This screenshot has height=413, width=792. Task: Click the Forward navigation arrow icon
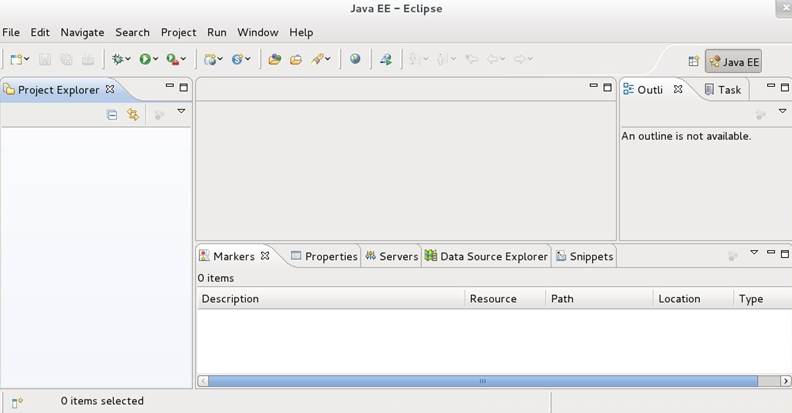pos(519,60)
